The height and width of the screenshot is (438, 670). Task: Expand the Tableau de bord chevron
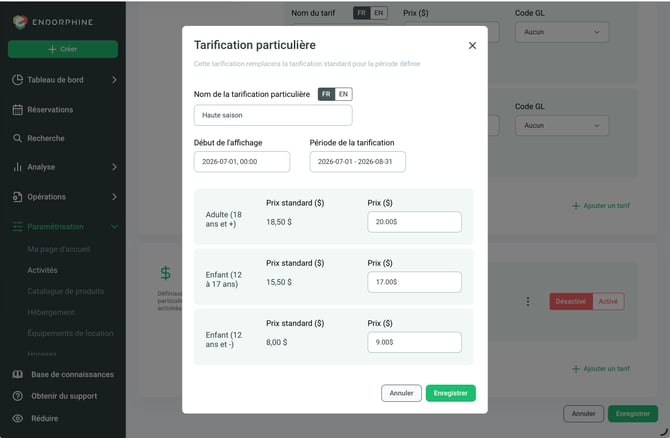click(114, 80)
